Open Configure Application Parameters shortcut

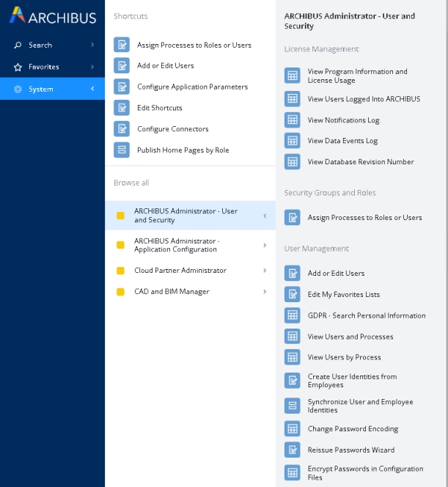tap(193, 87)
